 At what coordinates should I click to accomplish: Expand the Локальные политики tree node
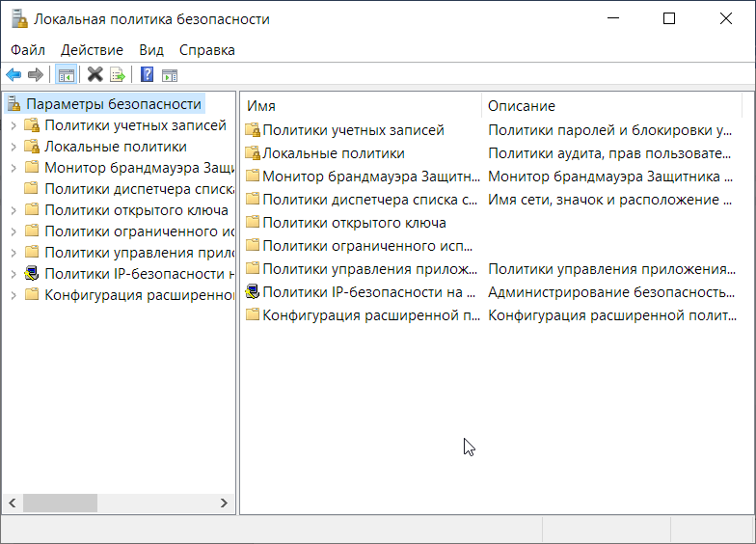(x=13, y=147)
